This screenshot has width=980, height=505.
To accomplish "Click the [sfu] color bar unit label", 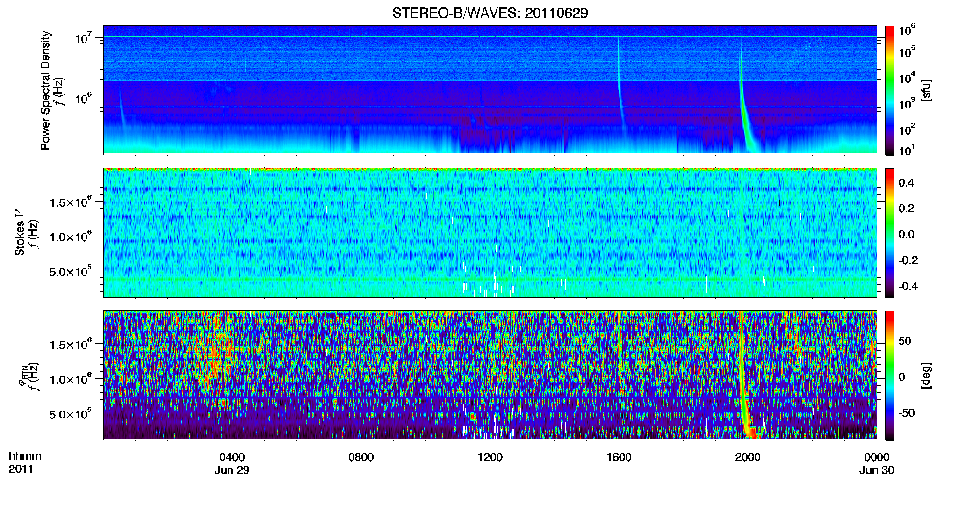I will coord(926,90).
